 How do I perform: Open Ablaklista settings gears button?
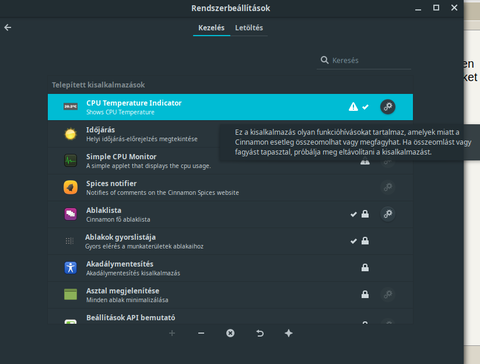click(388, 214)
